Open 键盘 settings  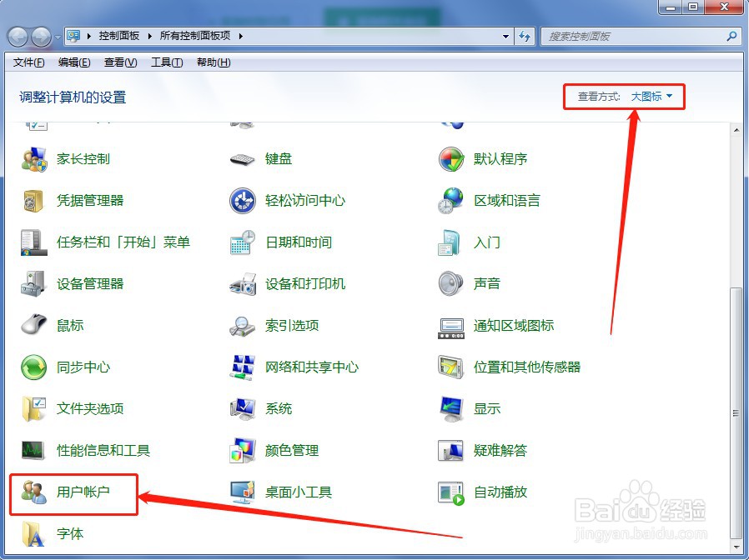coord(277,158)
